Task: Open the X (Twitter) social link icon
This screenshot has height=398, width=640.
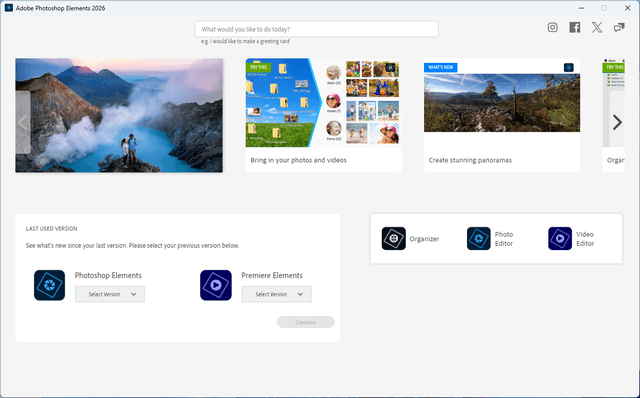Action: [597, 27]
